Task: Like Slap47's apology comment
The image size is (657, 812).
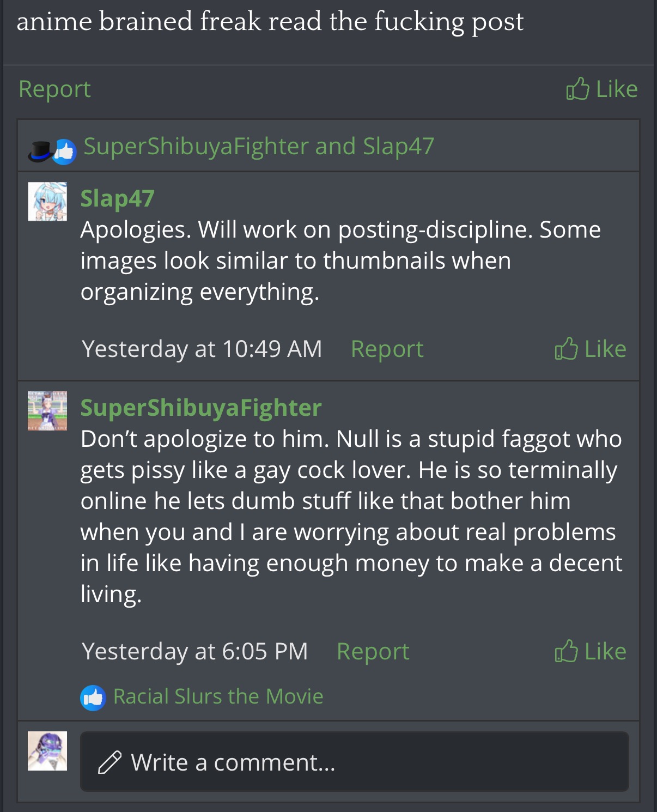Action: [590, 348]
